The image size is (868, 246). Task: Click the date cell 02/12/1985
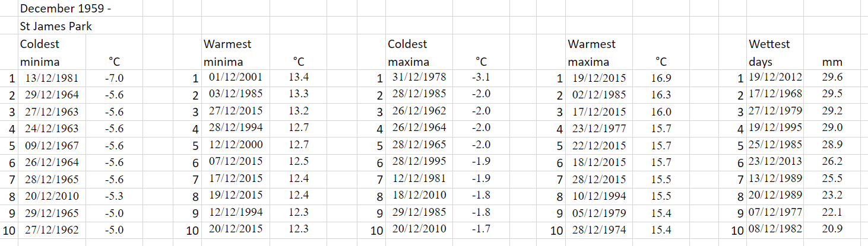click(599, 95)
